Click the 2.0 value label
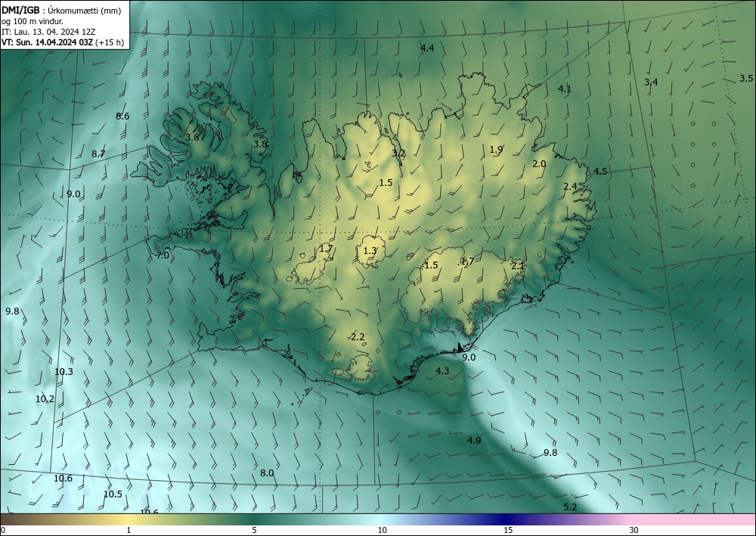Screen dimensions: 756x536 pyautogui.click(x=539, y=164)
